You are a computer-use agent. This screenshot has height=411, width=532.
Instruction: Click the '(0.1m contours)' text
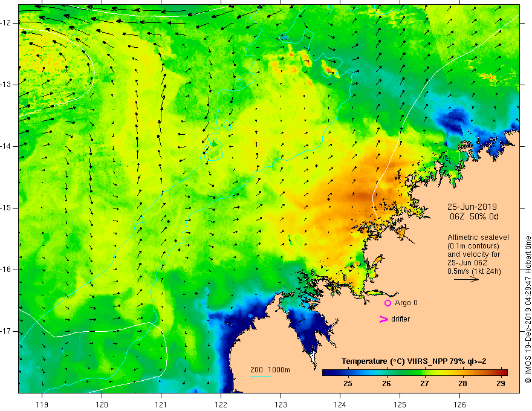[x=473, y=246]
